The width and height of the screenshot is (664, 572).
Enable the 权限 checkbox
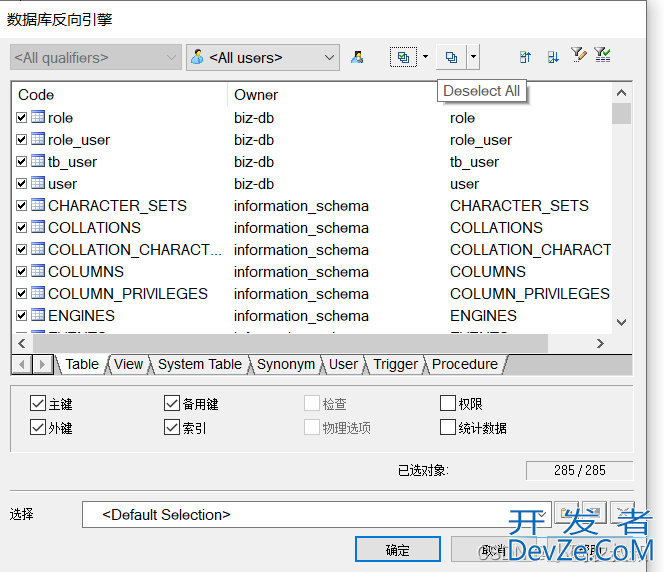[448, 403]
